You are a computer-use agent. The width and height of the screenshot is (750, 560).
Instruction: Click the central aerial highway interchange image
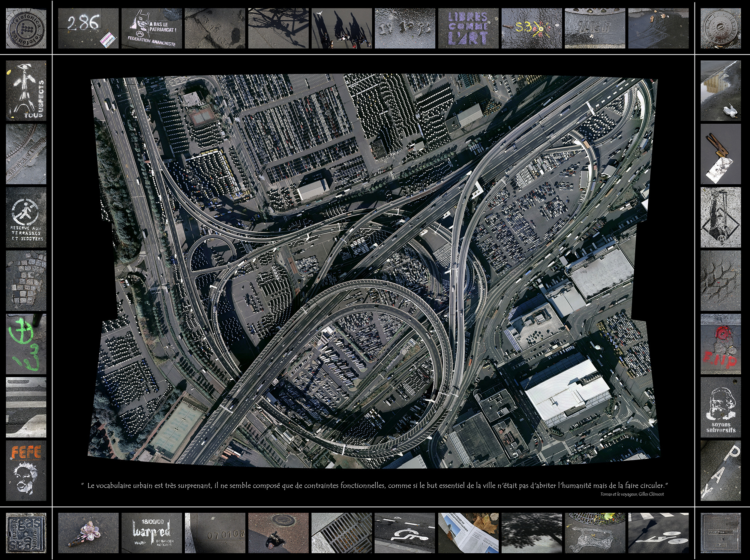(x=373, y=271)
